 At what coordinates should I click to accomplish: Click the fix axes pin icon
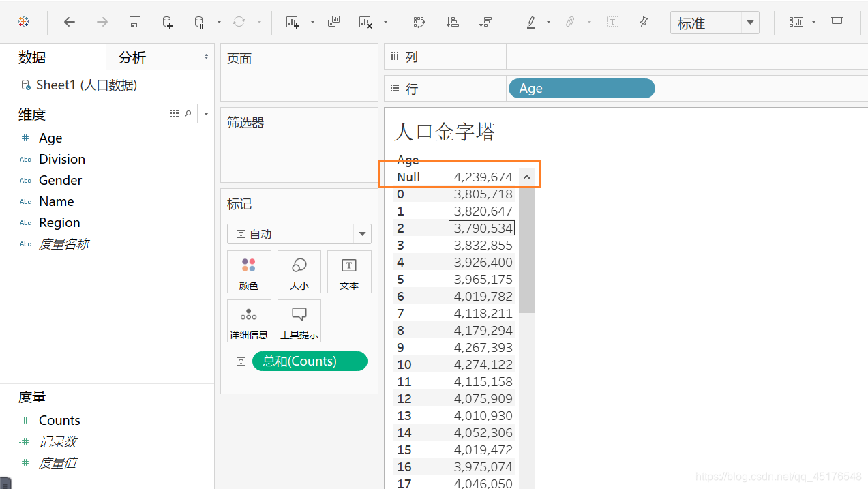click(x=644, y=22)
